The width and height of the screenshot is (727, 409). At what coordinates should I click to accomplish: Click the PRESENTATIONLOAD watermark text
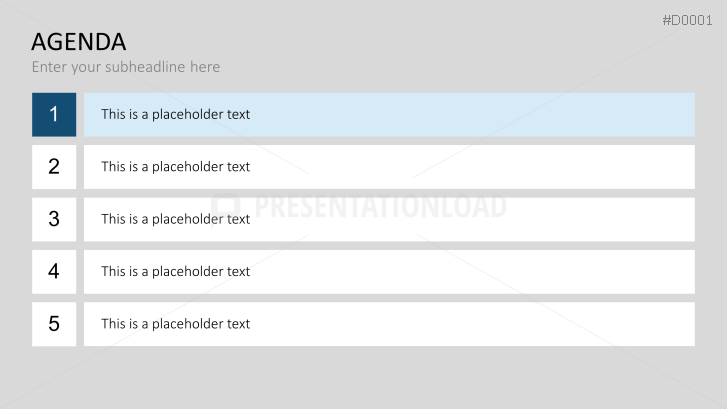pos(380,207)
